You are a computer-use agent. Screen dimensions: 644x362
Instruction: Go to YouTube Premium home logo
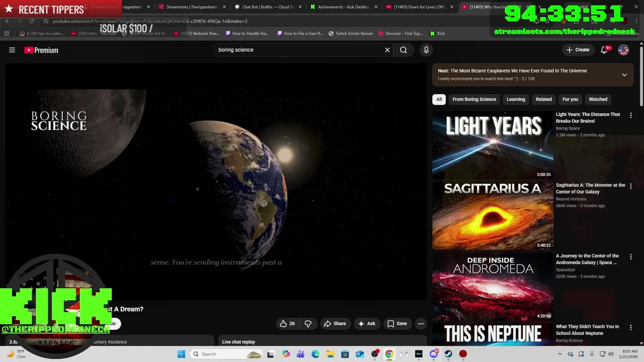point(41,50)
